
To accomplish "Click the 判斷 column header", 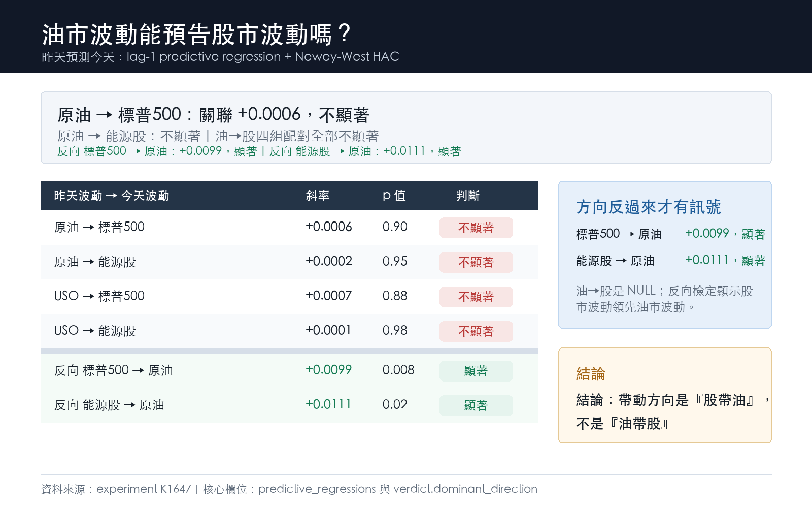I will (468, 196).
